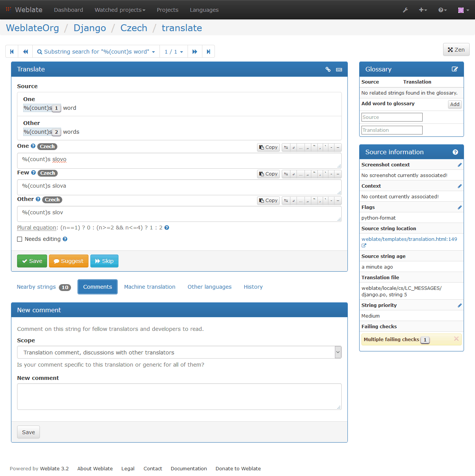Toggle keyboard shortcuts icon in Translate header
Viewport: 475px width, 476px height.
pos(339,70)
